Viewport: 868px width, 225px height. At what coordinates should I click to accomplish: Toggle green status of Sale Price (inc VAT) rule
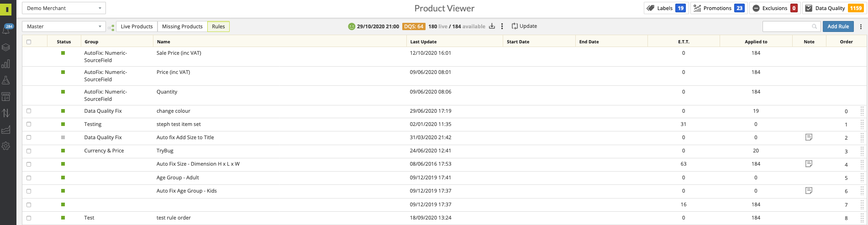63,53
